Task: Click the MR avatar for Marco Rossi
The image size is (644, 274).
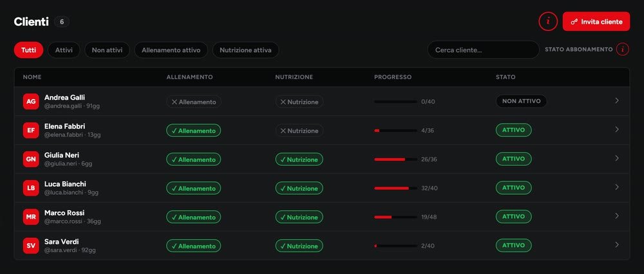Action: (31, 217)
